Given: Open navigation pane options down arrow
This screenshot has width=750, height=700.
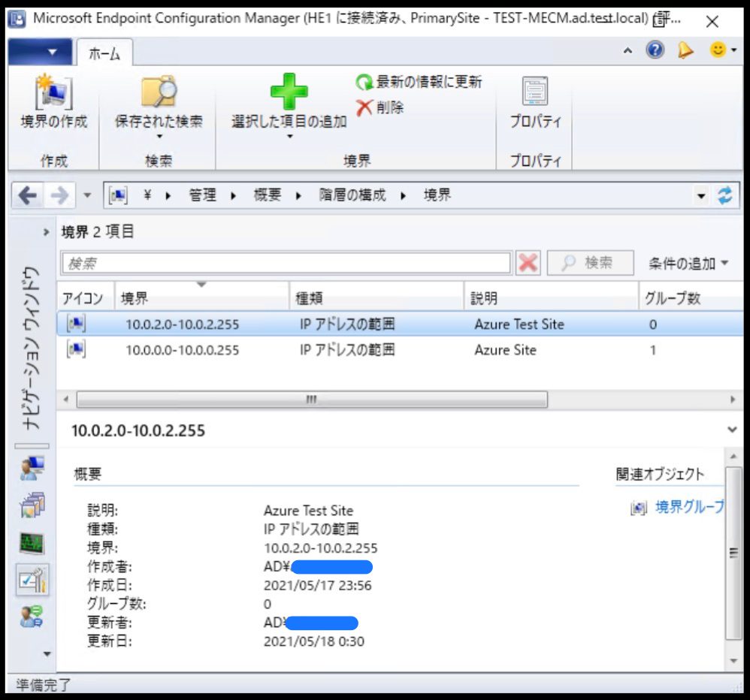Looking at the screenshot, I should pos(47,653).
